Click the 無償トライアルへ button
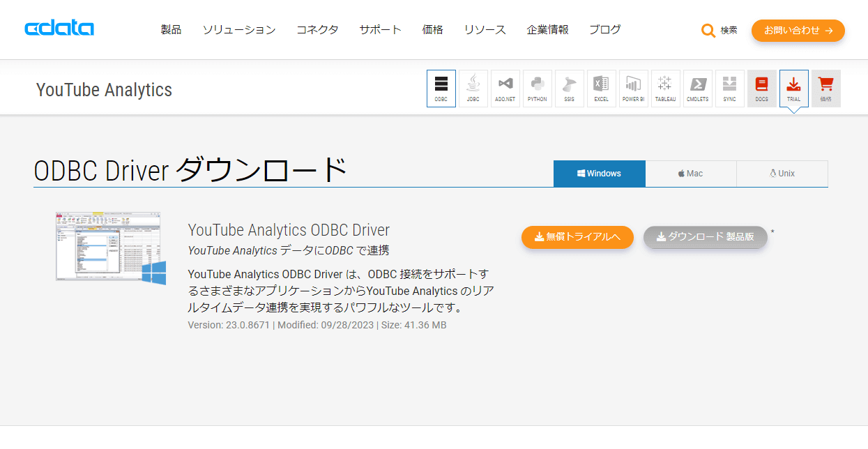Screen dimensions: 868x449 coord(577,237)
